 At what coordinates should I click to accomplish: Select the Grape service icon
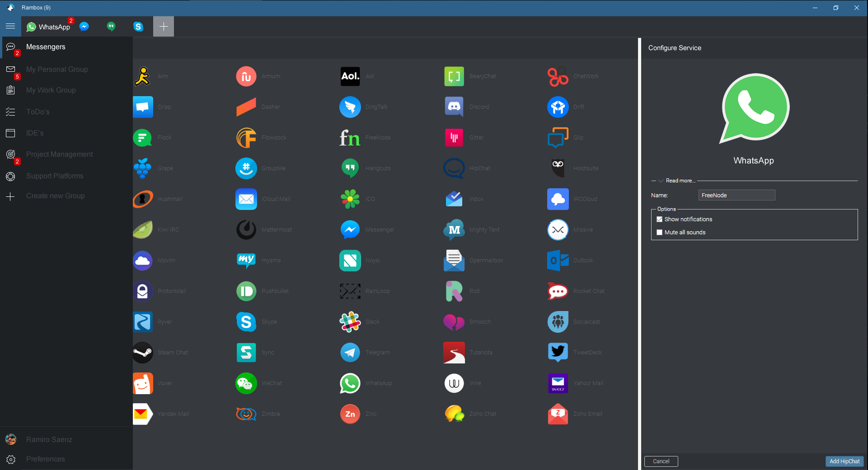pyautogui.click(x=143, y=168)
